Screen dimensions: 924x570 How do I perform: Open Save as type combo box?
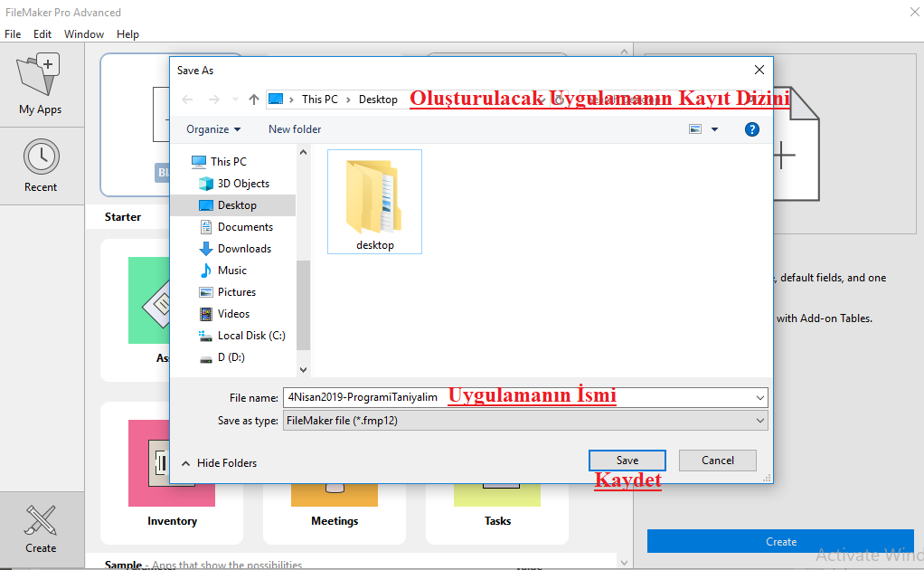[525, 421]
